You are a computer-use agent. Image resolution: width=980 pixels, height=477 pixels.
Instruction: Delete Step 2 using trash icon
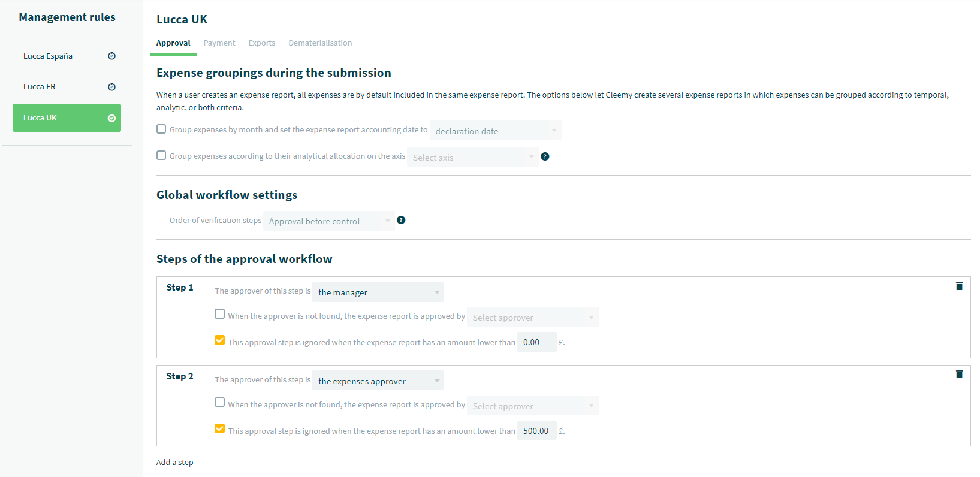click(x=959, y=374)
